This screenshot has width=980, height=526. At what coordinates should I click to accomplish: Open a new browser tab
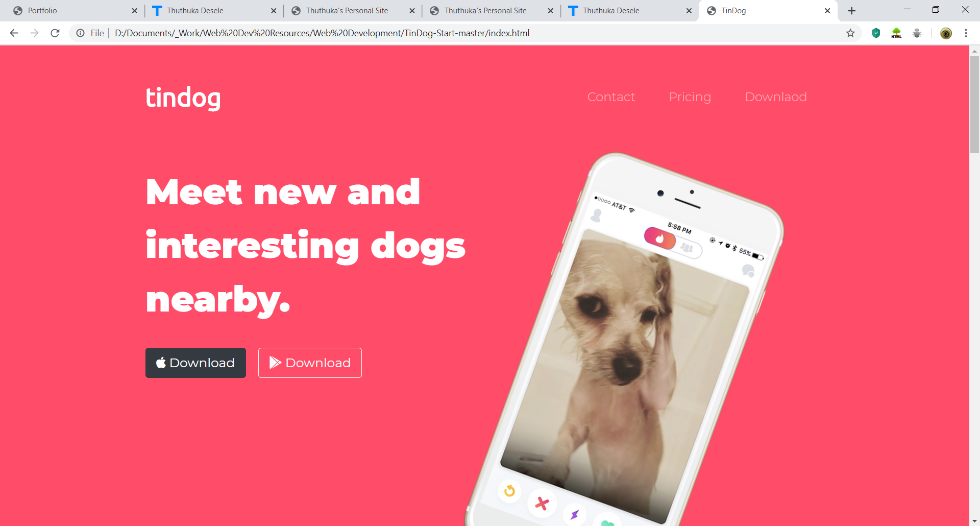(x=851, y=11)
